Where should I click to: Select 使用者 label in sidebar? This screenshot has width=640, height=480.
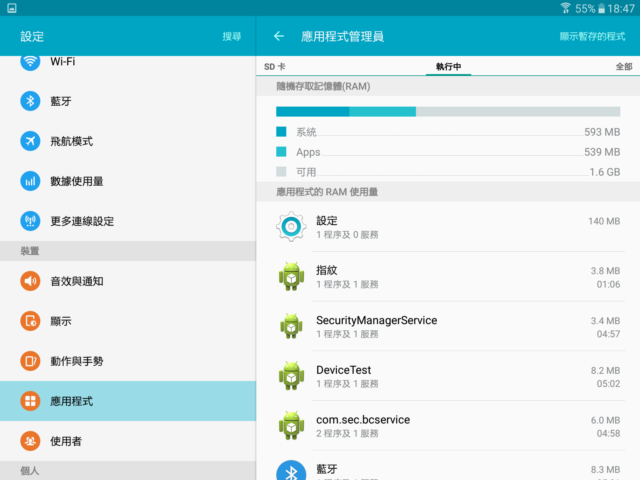pyautogui.click(x=66, y=441)
